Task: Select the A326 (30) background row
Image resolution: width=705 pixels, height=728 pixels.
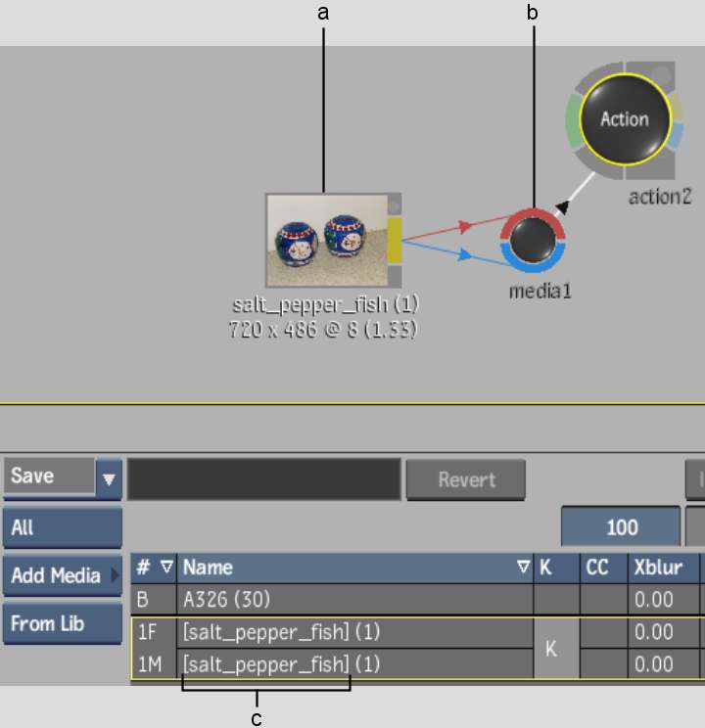Action: coord(352,600)
